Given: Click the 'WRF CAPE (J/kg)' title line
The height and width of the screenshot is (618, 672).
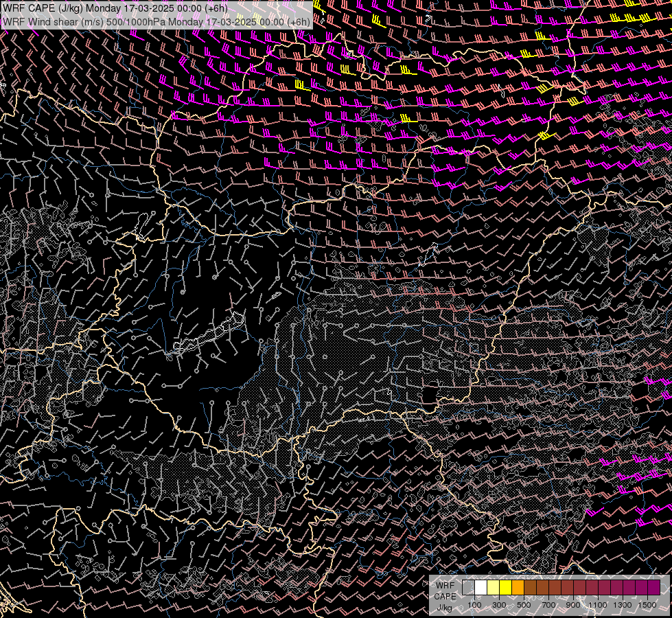Looking at the screenshot, I should click(x=115, y=8).
